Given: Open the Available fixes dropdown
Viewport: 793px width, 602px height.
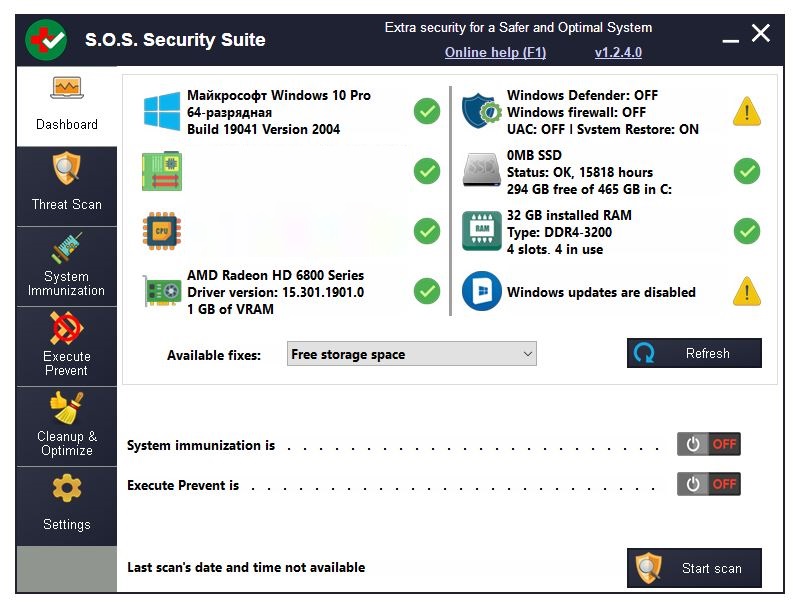Looking at the screenshot, I should (411, 354).
